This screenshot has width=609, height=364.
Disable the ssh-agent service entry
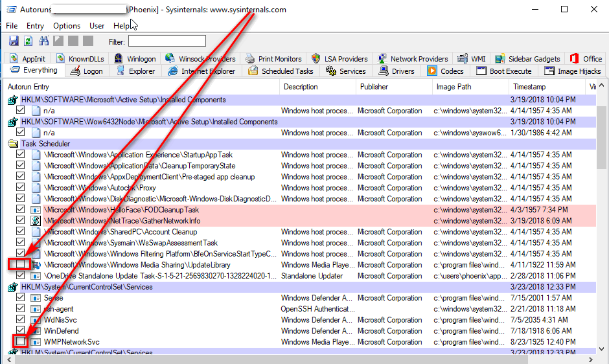tap(21, 309)
